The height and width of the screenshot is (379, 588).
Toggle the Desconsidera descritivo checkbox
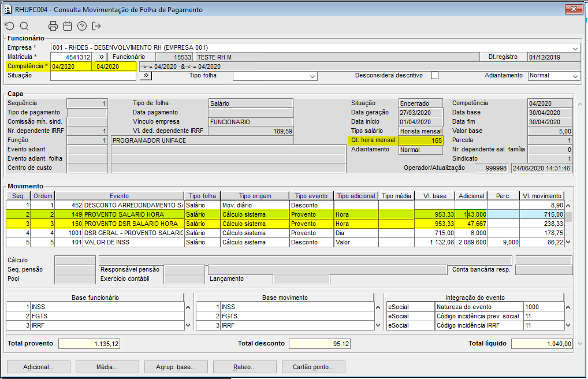pyautogui.click(x=435, y=76)
